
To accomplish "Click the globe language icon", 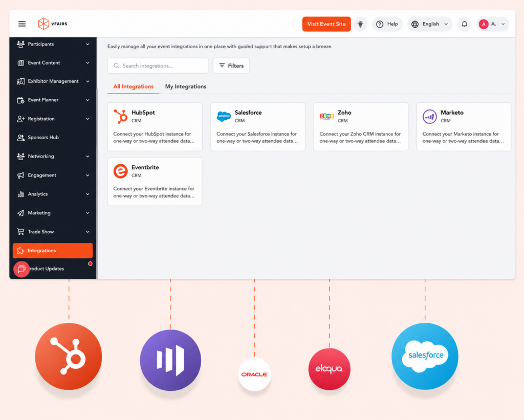I will [414, 24].
